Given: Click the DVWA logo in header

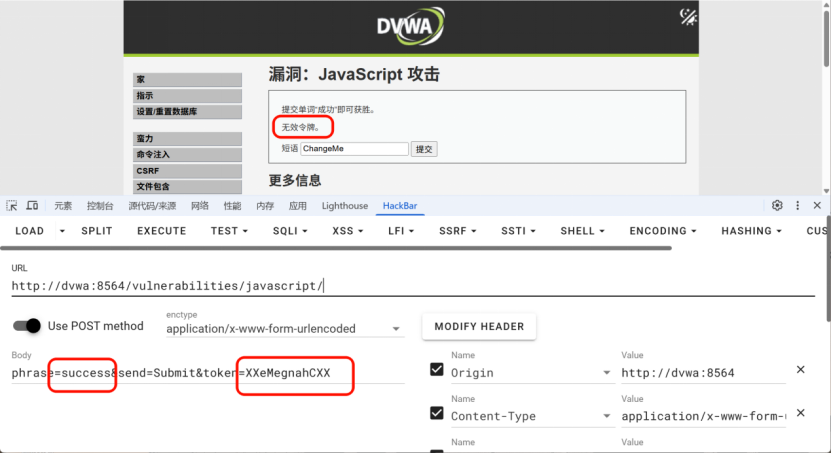Looking at the screenshot, I should [411, 25].
